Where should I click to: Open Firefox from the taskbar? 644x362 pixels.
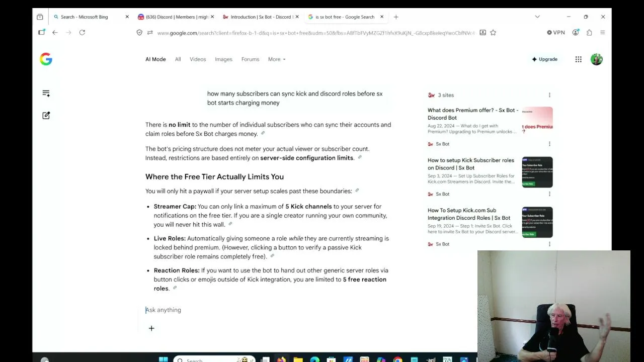click(281, 359)
